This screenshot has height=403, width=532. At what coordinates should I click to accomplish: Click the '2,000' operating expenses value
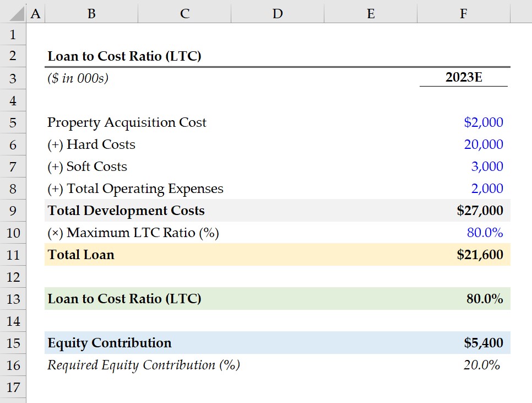tap(487, 189)
